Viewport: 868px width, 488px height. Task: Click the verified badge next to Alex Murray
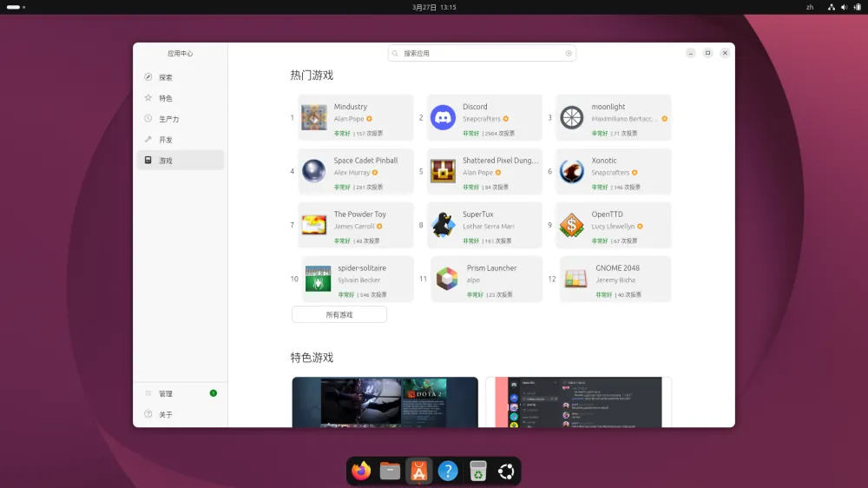point(375,172)
